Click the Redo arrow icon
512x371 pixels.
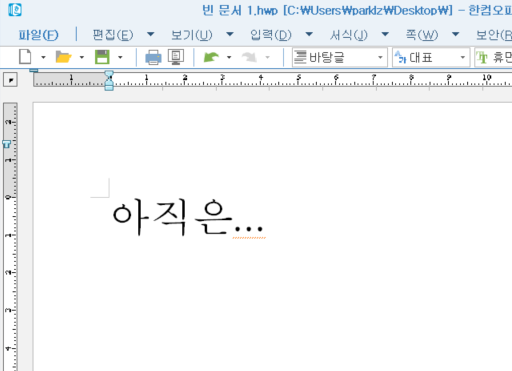point(250,57)
